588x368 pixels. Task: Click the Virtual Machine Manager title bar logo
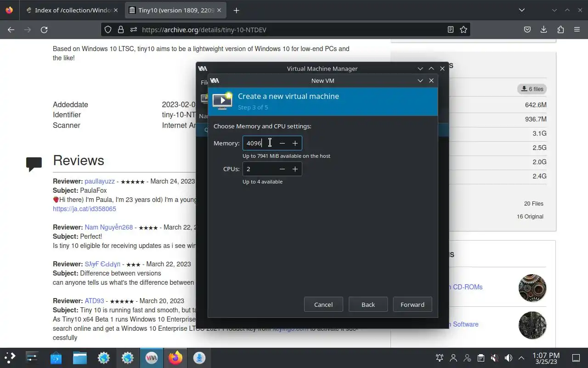pyautogui.click(x=203, y=69)
